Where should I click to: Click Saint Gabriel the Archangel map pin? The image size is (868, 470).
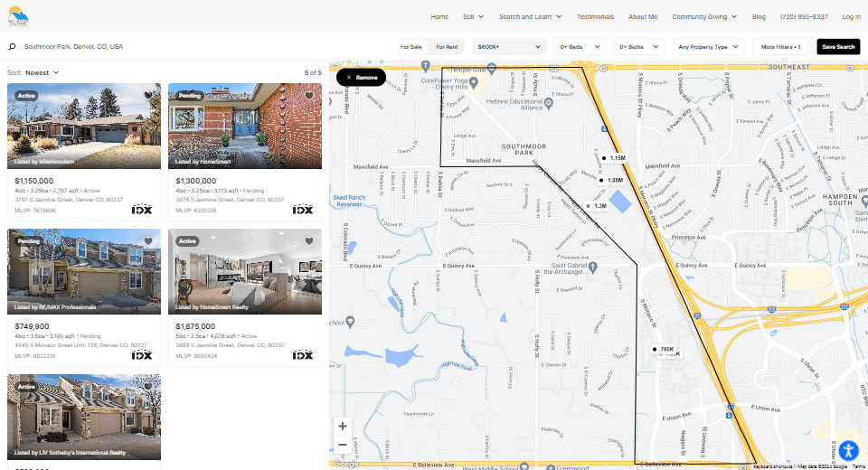tap(593, 268)
